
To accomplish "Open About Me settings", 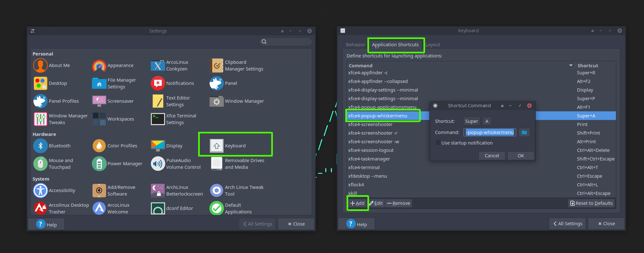I will [x=52, y=65].
